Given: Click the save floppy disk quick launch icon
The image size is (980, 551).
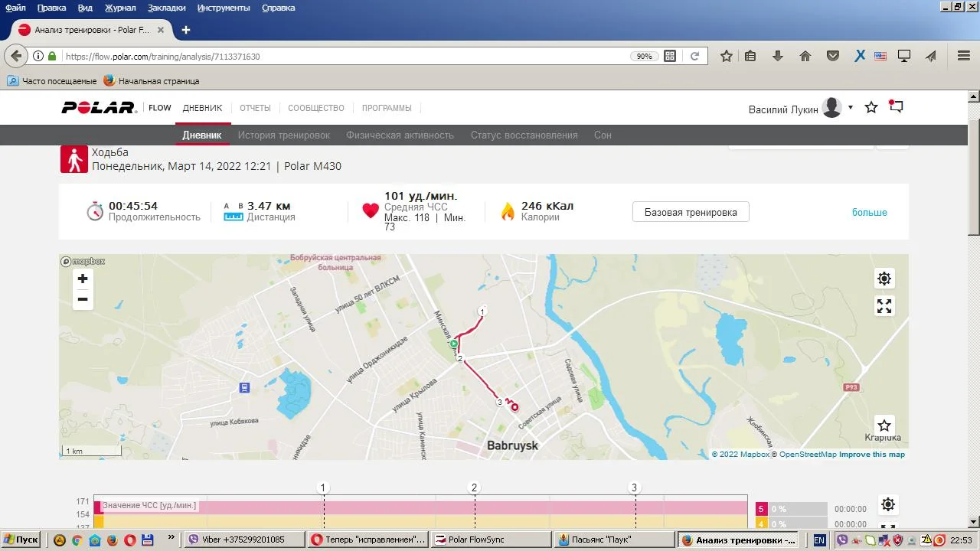Looking at the screenshot, I should coord(148,540).
